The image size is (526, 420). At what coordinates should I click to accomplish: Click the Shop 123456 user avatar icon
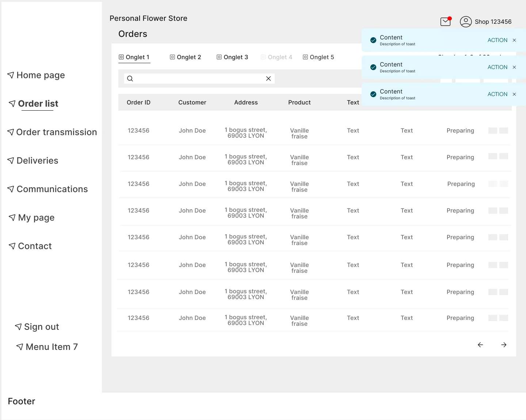pyautogui.click(x=466, y=22)
